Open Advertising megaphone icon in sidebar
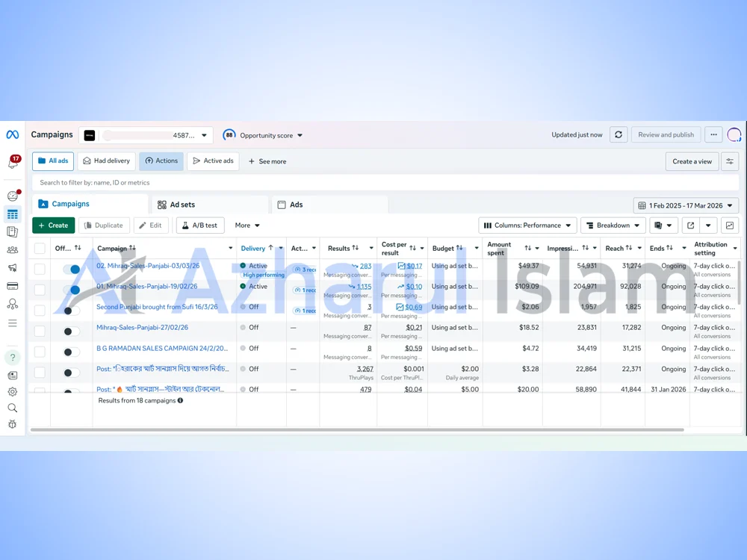747x560 pixels. [13, 267]
